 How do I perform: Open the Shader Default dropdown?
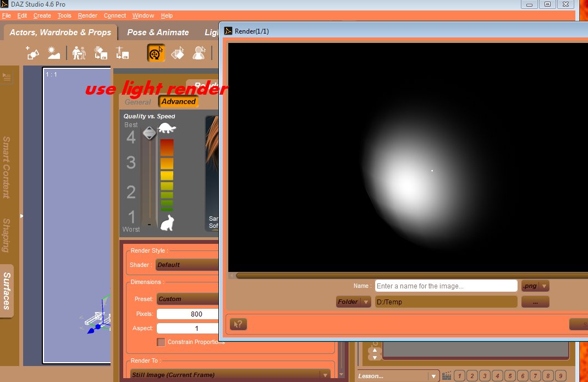pyautogui.click(x=187, y=265)
